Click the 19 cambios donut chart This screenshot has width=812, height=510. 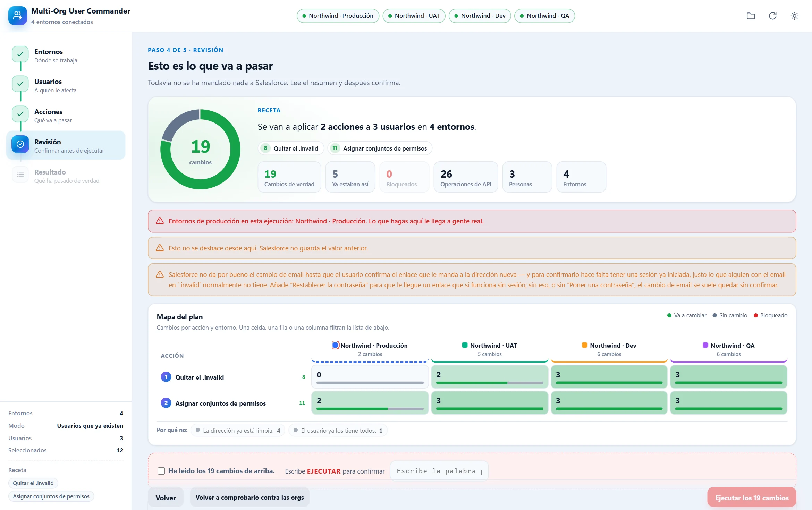point(200,149)
